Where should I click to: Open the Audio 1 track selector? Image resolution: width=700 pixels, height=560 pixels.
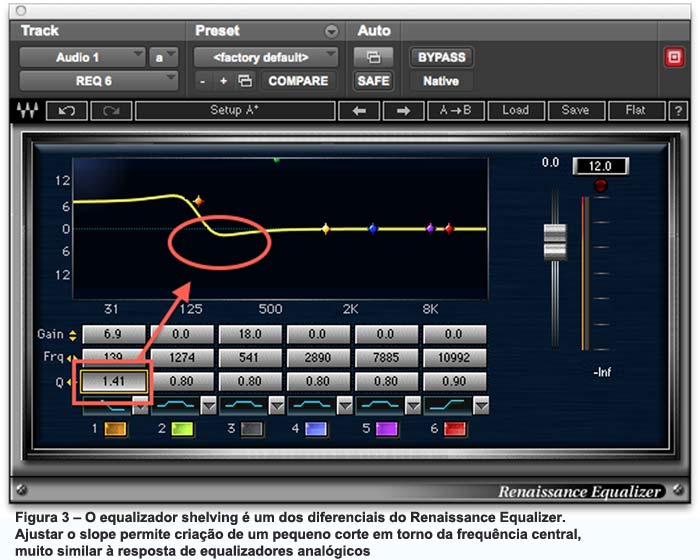point(82,57)
